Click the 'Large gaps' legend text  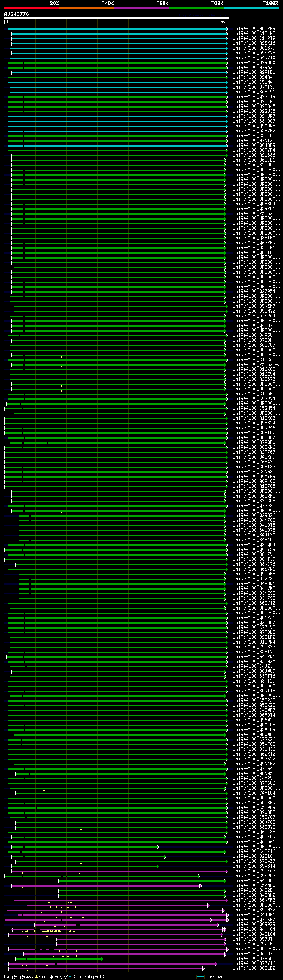click(19, 976)
